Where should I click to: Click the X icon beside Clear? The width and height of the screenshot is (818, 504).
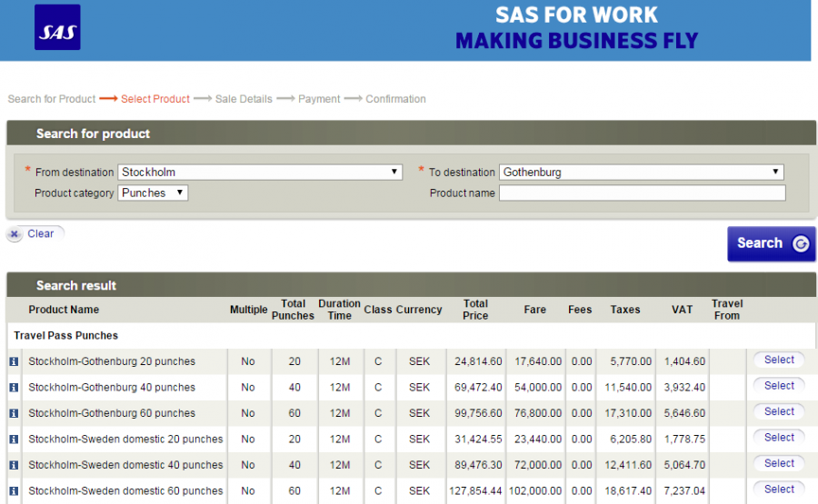pyautogui.click(x=15, y=234)
